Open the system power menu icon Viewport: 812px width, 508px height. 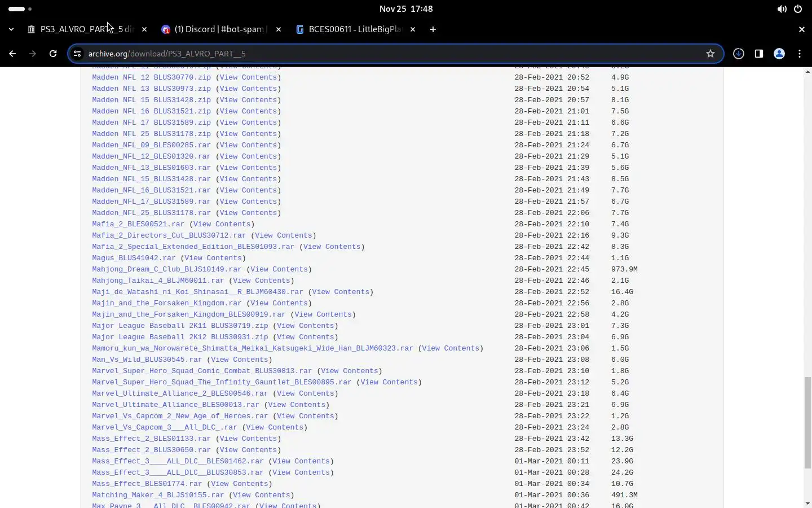tap(798, 9)
